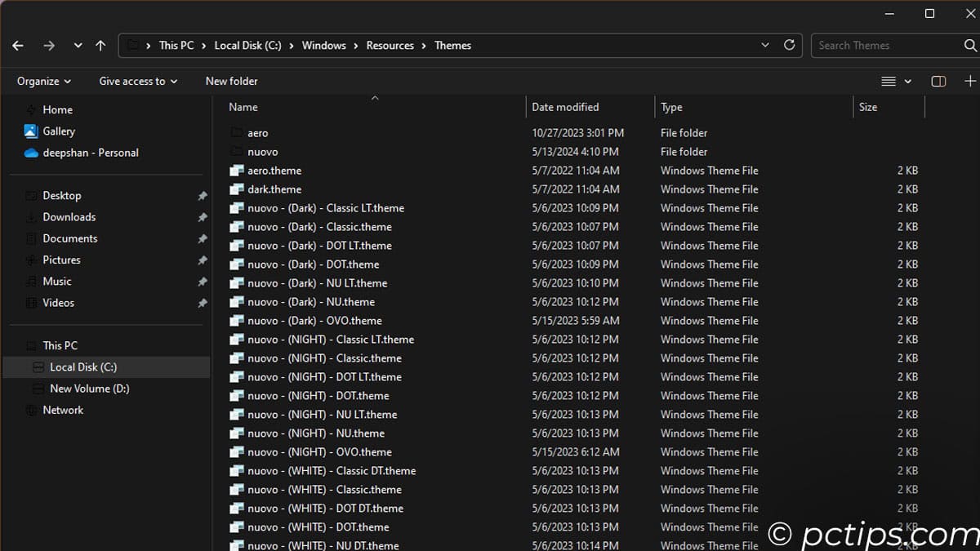Select New Volume (D:) in sidebar
Screen dimensions: 980x551
[x=89, y=389]
